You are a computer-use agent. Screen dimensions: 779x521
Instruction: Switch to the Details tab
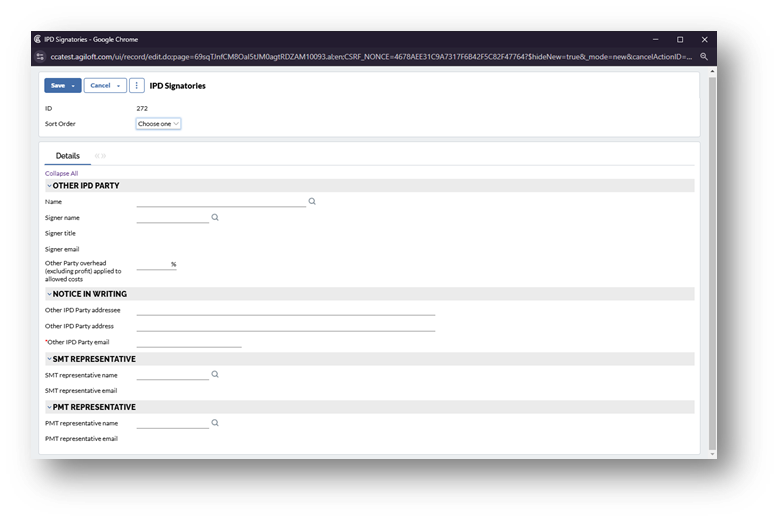[x=67, y=156]
